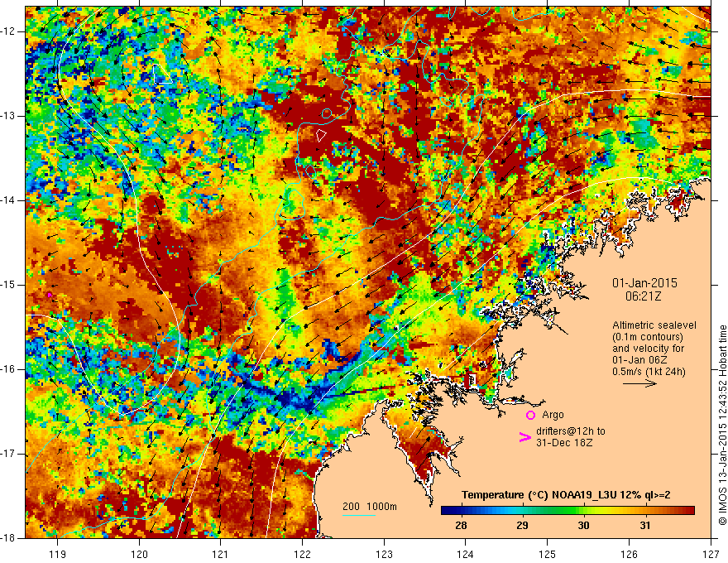Click the 0.5m/s velocity scale arrow
Screen dimensions: 728x563
pos(639,383)
